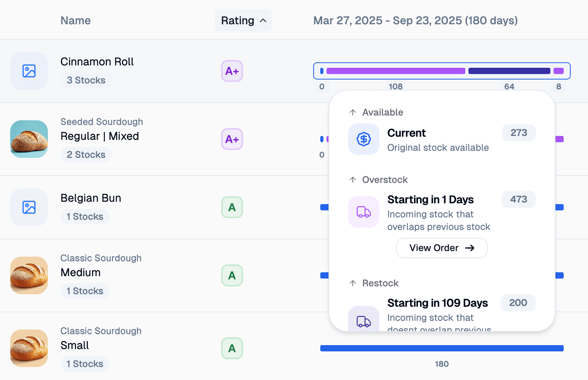This screenshot has width=588, height=380.
Task: Sort the list by Rating column
Action: [243, 20]
